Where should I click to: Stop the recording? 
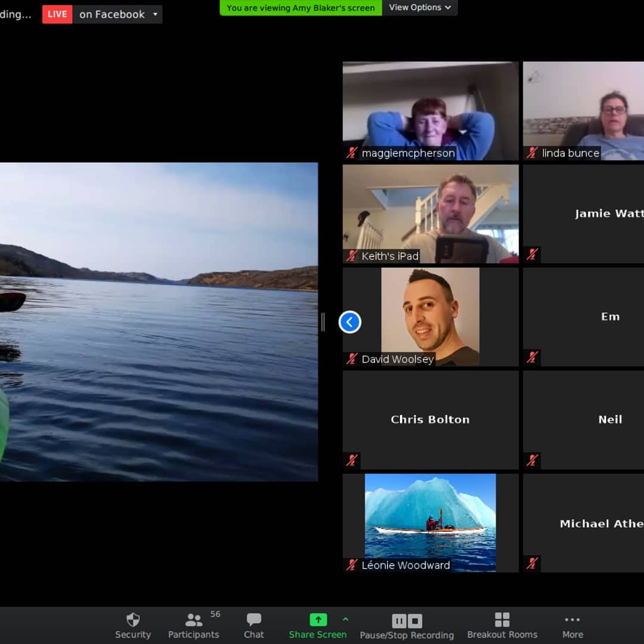coord(415,621)
